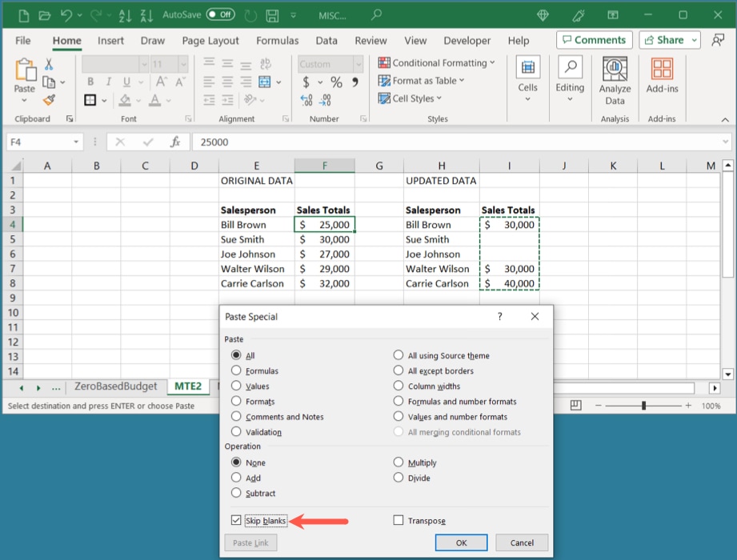Uncheck the Skip blanks checkbox
Image resolution: width=737 pixels, height=560 pixels.
(236, 521)
